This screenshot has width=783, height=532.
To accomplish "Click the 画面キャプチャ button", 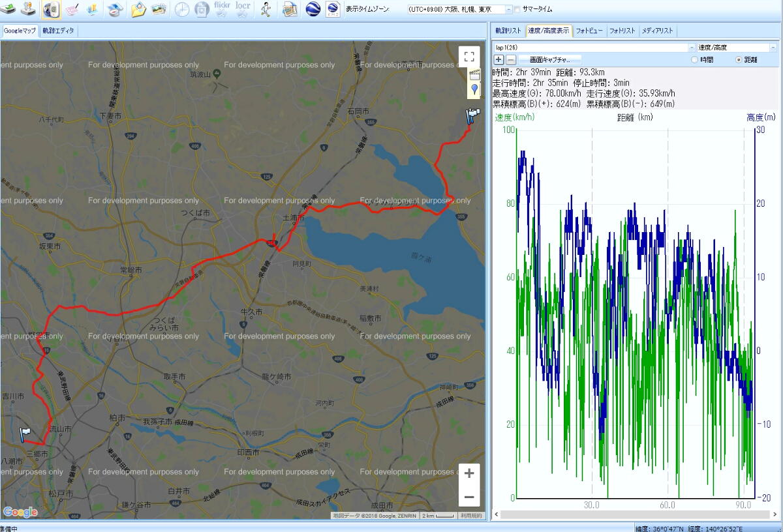I will [x=549, y=59].
